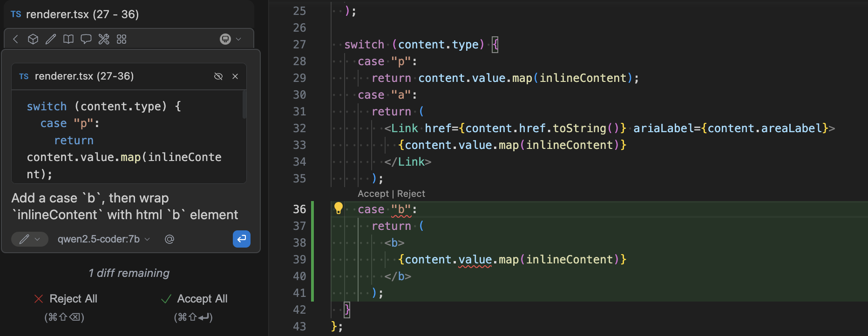Submit the prompt with the blue enter button
Viewport: 868px width, 336px height.
(x=242, y=239)
